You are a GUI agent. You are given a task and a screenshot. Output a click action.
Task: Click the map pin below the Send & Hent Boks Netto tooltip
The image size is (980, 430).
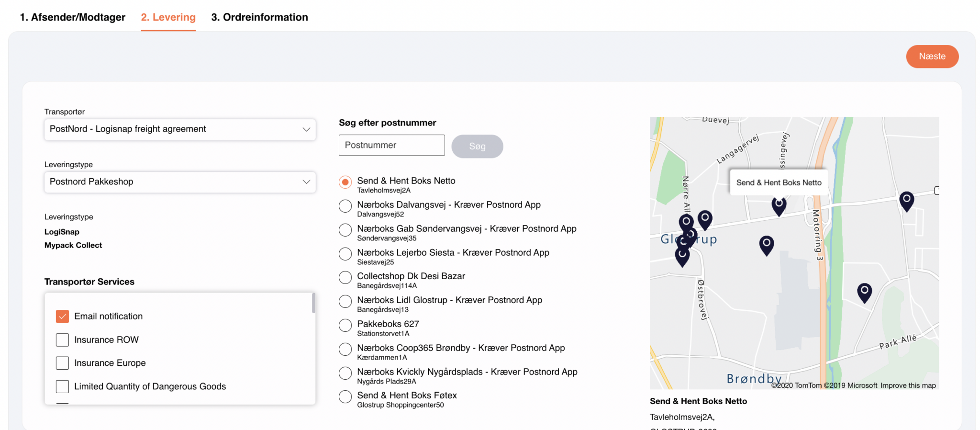tap(779, 205)
